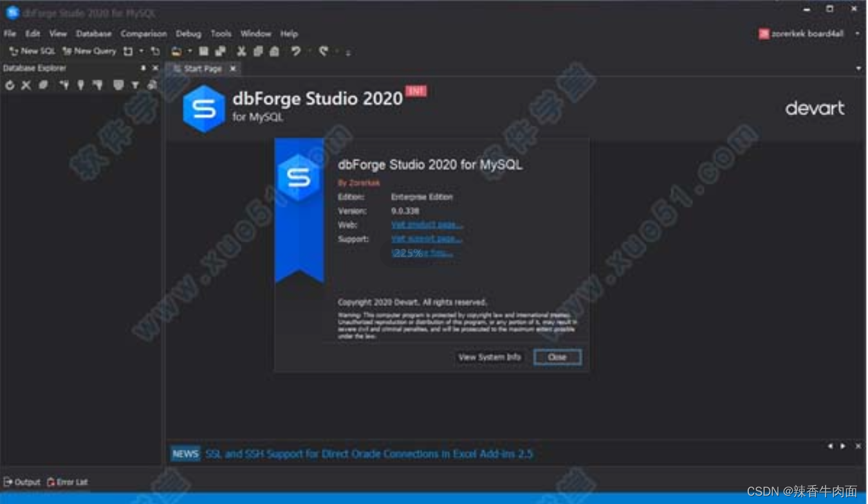The image size is (868, 504).
Task: Select the Copy icon in the toolbar
Action: 257,51
